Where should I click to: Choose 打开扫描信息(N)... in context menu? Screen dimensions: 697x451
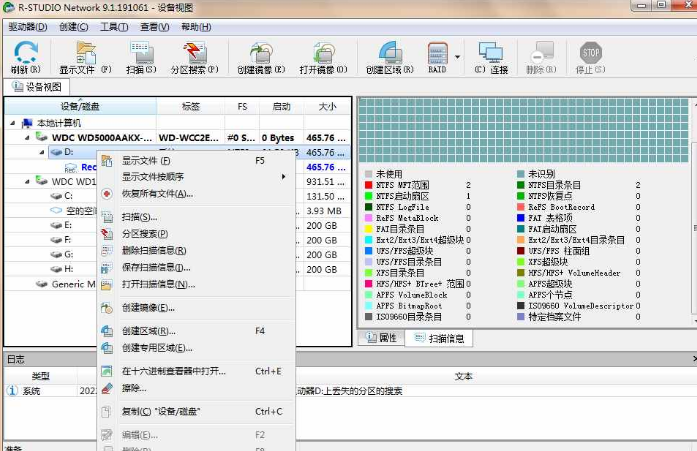click(x=196, y=284)
